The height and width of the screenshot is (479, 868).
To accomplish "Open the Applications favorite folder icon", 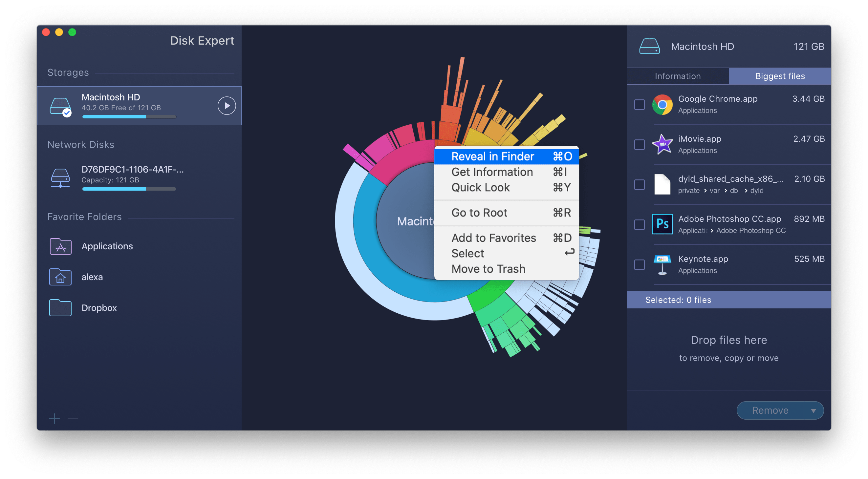I will (60, 246).
